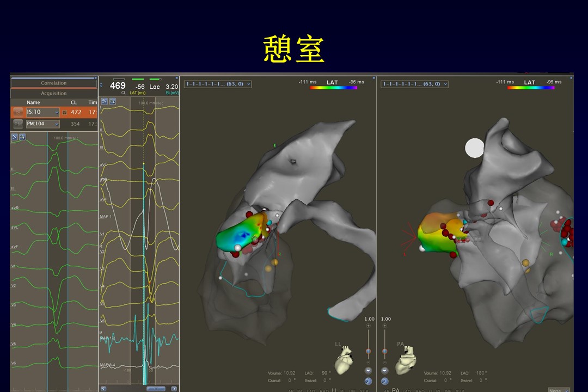Select the 469 cycle length value
Viewport: 588px width, 392px height.
pos(118,86)
